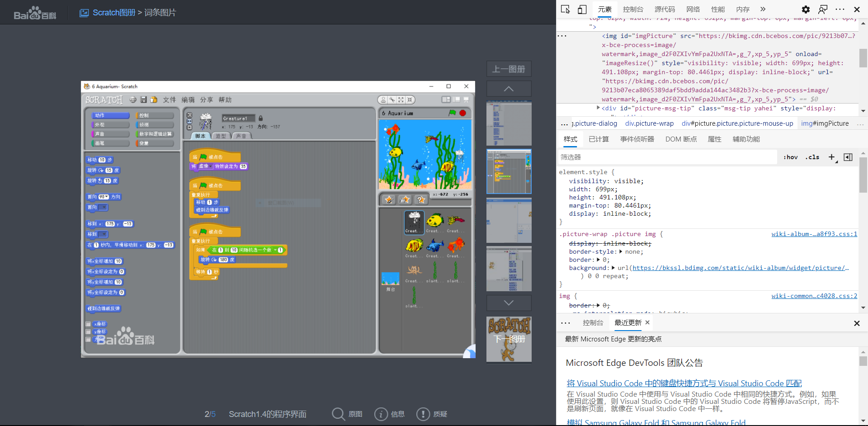Open the bkssl.bdimg.com background URL link
Viewport: 868px width, 426px height.
click(741, 268)
